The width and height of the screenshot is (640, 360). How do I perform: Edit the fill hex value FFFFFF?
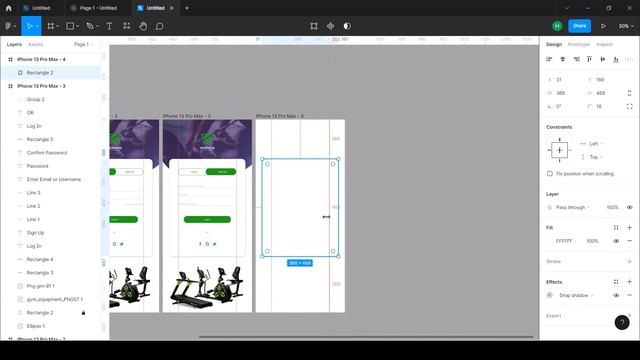pyautogui.click(x=564, y=241)
